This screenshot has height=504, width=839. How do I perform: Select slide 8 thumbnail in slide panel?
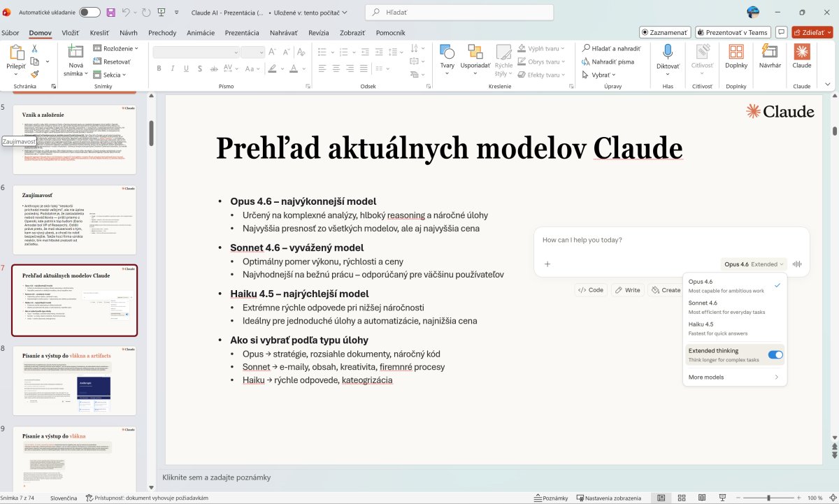tap(75, 380)
